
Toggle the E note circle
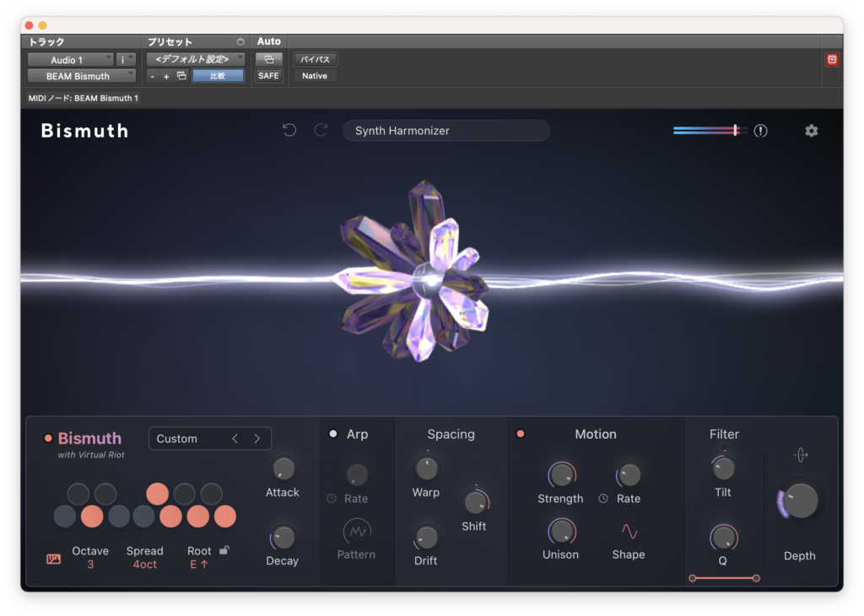(x=119, y=516)
